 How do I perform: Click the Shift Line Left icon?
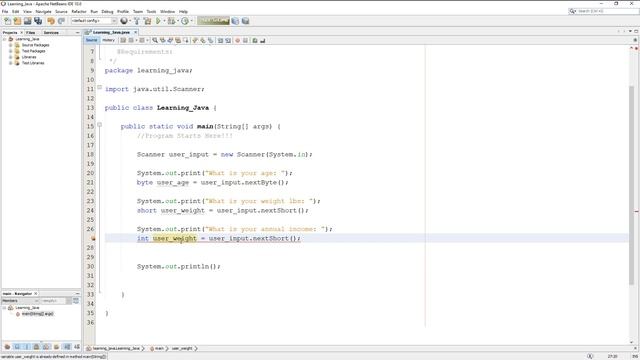coord(220,40)
